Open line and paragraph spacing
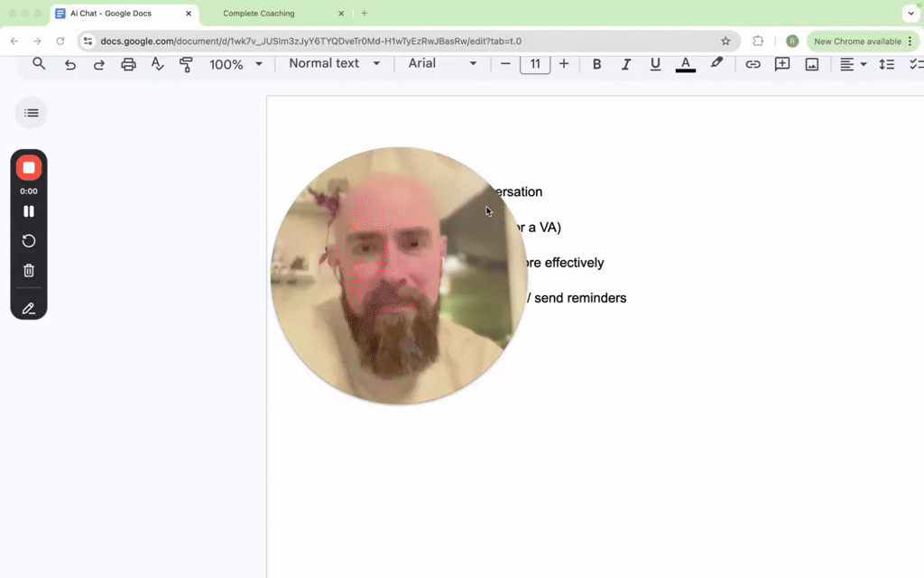924x578 pixels. (x=886, y=64)
